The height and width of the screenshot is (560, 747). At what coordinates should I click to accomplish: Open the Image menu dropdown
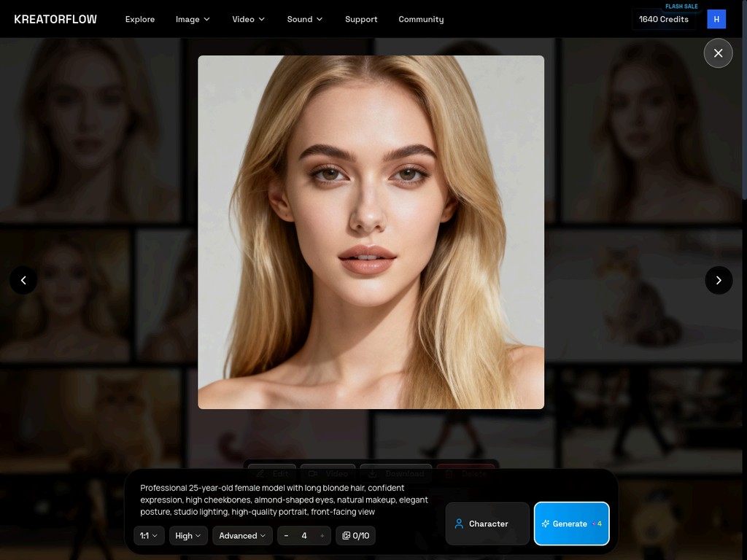[192, 19]
